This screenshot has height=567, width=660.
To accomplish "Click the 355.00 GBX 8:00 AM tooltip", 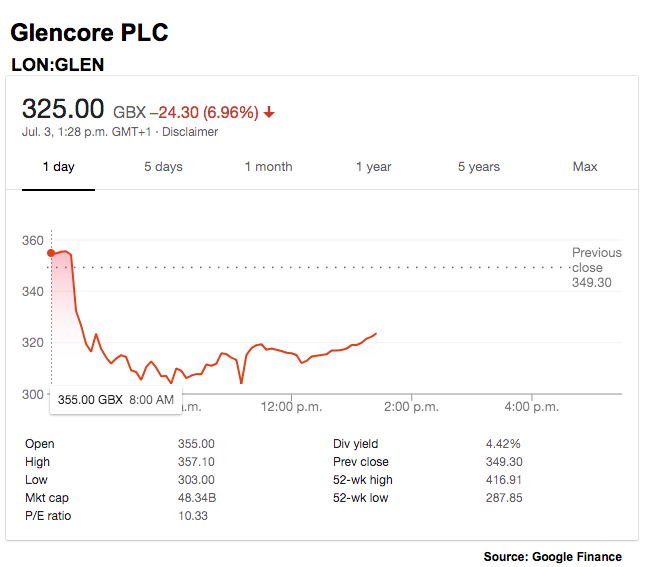I will coord(115,400).
